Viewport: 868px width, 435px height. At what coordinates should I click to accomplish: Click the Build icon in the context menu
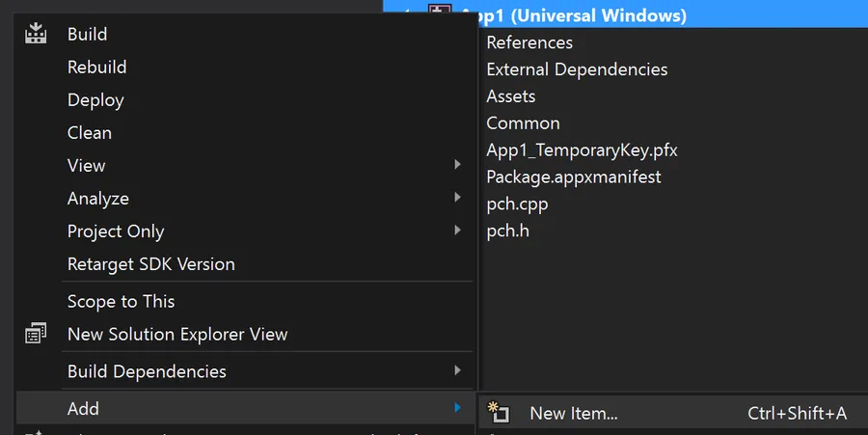click(x=36, y=34)
